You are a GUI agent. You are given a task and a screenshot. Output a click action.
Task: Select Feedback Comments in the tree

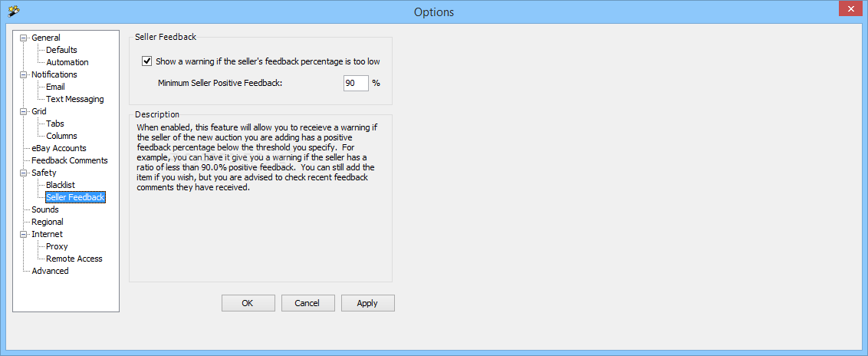click(x=69, y=160)
